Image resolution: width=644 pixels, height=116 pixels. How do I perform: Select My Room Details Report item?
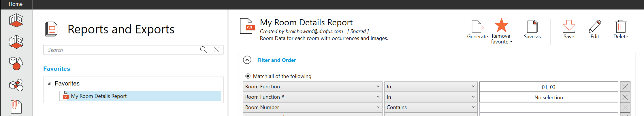(x=99, y=96)
